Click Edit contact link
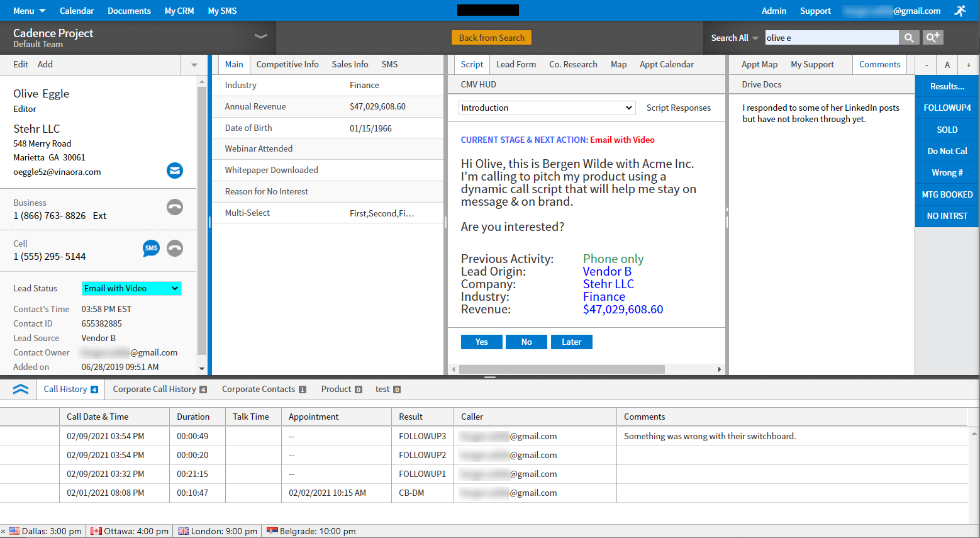 click(x=21, y=64)
